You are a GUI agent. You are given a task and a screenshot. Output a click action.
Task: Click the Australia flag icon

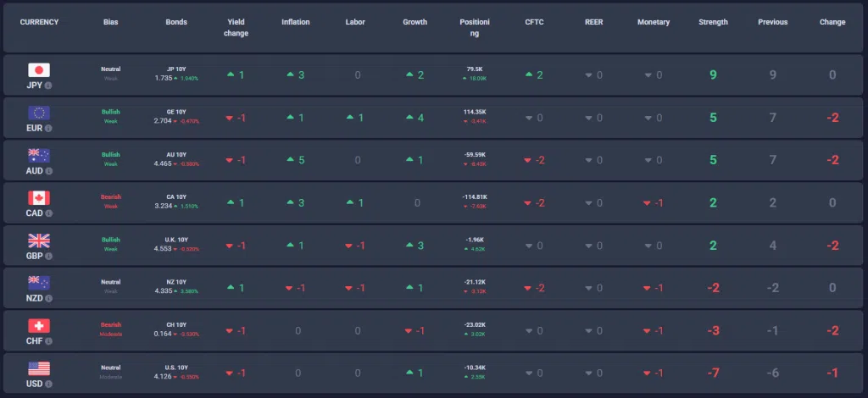[x=39, y=155]
